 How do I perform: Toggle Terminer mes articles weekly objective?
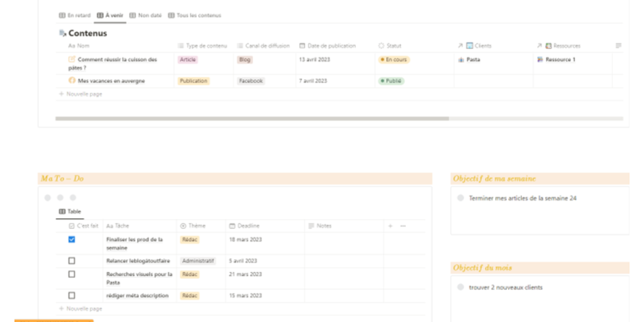(460, 198)
